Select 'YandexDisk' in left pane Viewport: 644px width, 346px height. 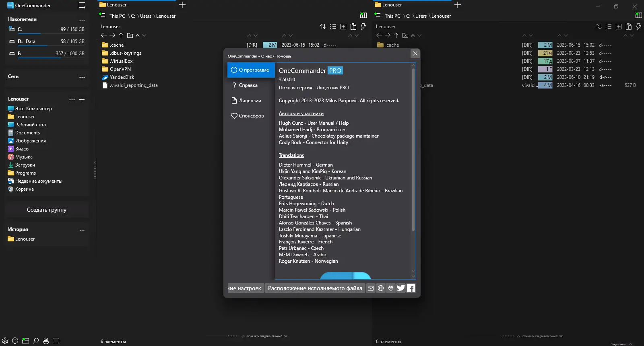point(122,77)
